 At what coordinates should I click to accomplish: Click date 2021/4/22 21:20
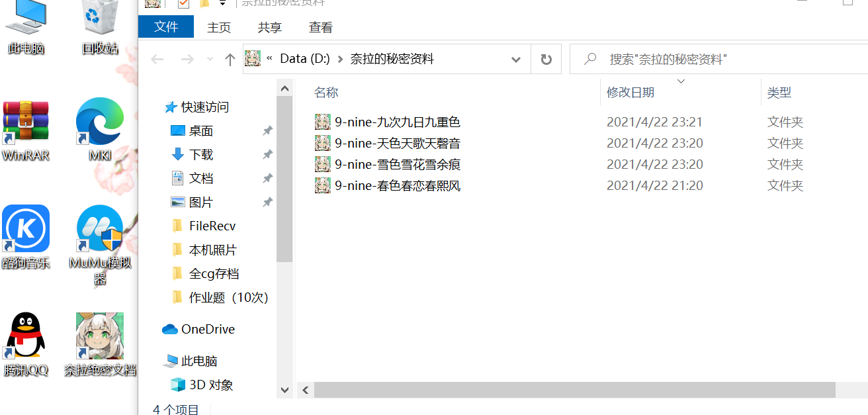[x=654, y=185]
